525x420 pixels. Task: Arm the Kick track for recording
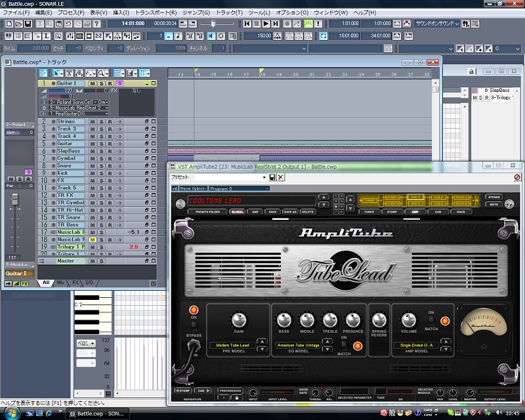point(110,173)
